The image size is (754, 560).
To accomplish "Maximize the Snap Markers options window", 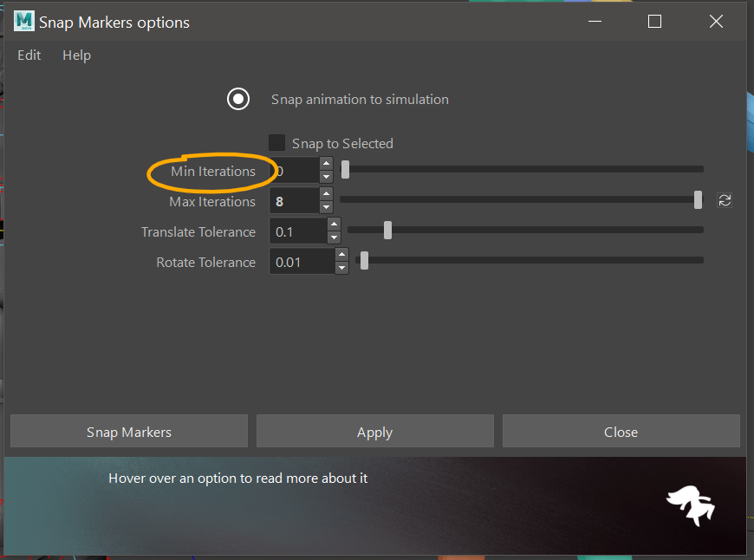I will point(654,22).
